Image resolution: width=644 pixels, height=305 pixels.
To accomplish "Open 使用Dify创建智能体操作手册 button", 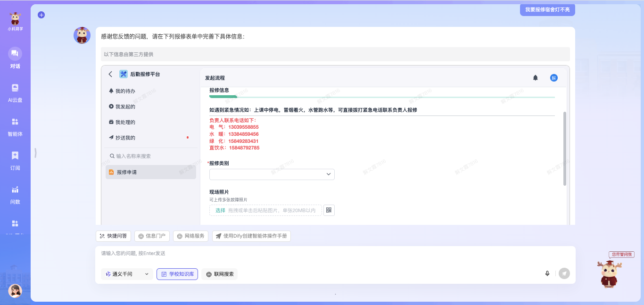I will pos(251,236).
